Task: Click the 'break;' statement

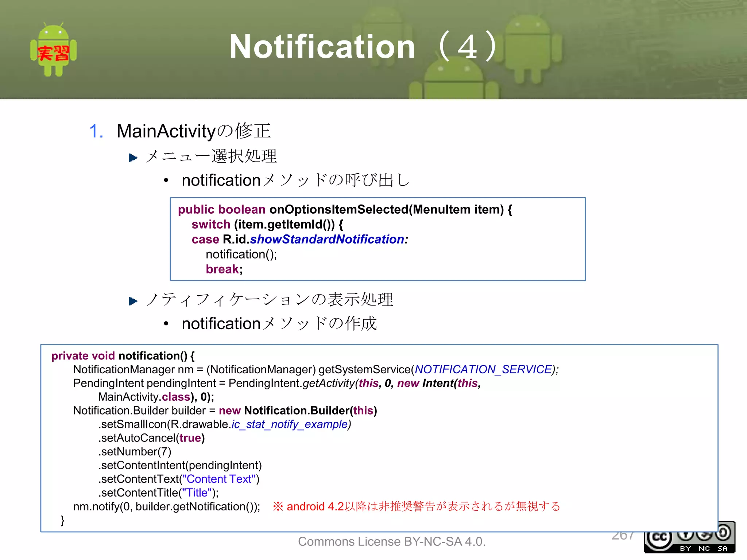Action: coord(224,269)
